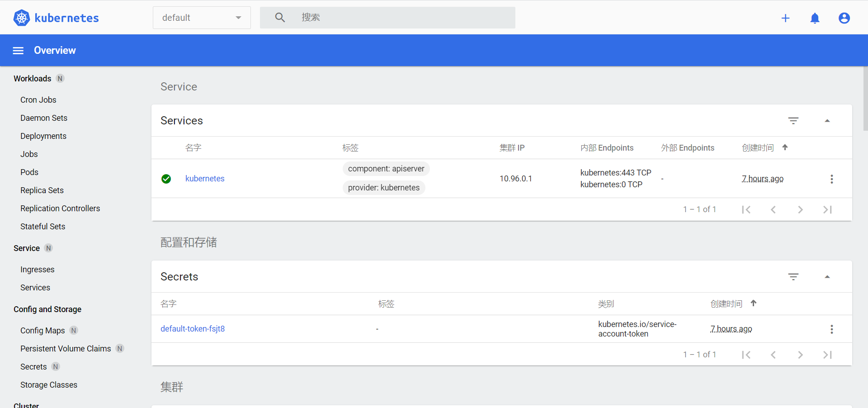Open the default namespace dropdown
Viewport: 868px width, 408px height.
tap(202, 18)
